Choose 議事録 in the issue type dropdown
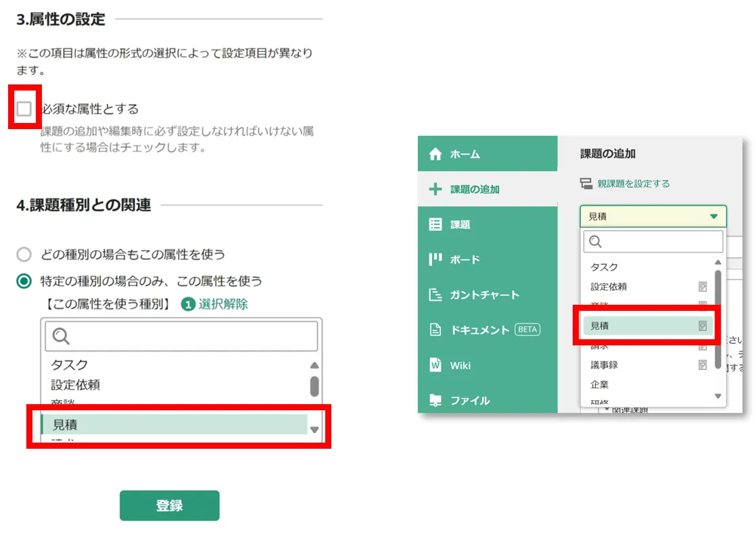This screenshot has width=756, height=542. (x=604, y=365)
